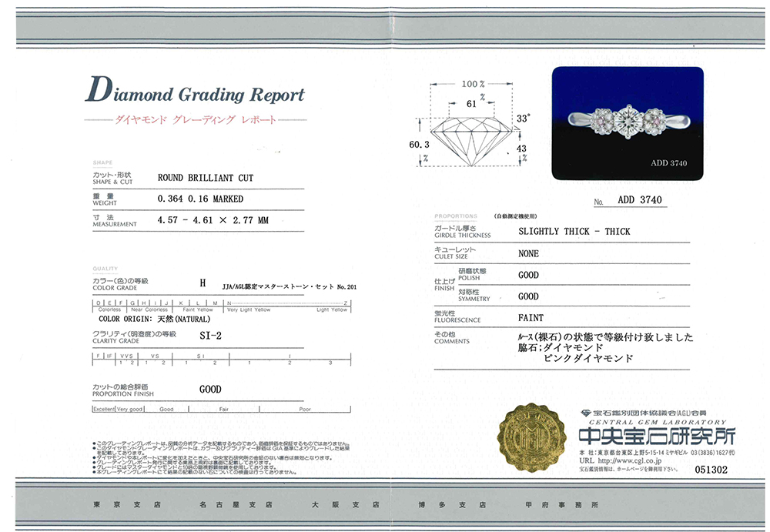770x532 pixels.
Task: Click the "COMMENTS" label
Action: click(x=452, y=341)
